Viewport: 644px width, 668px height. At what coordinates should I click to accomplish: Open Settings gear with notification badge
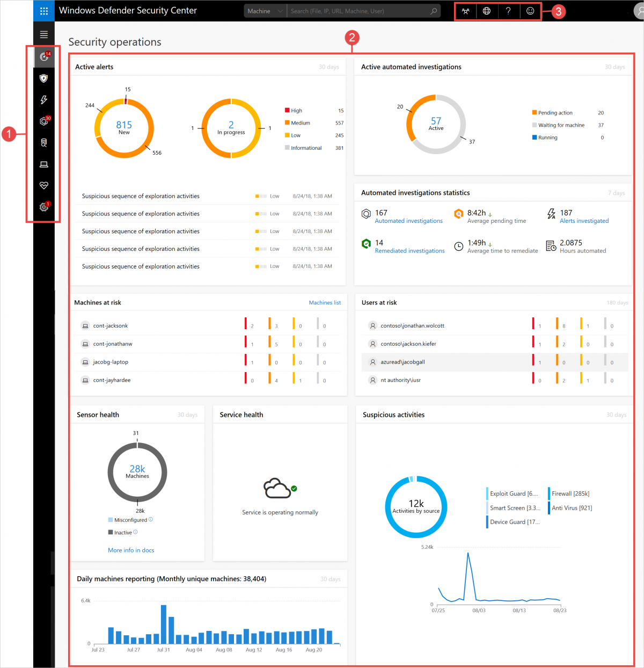coord(43,207)
